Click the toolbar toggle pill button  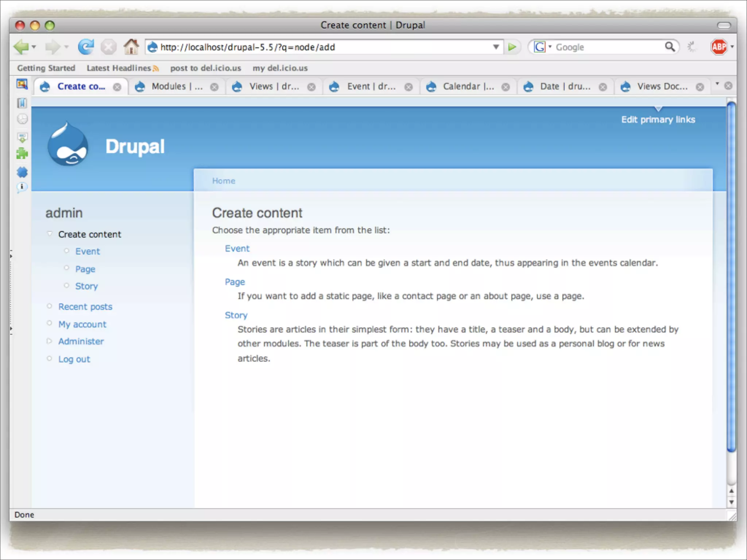coord(724,25)
